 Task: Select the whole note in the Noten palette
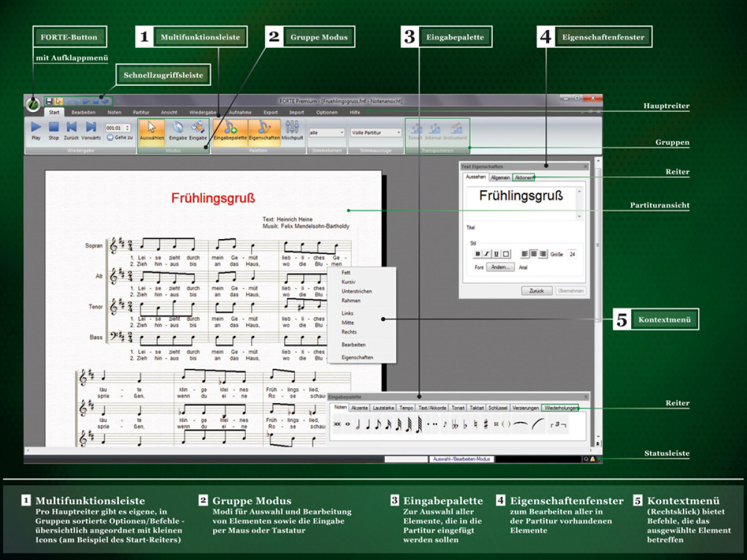[x=347, y=423]
